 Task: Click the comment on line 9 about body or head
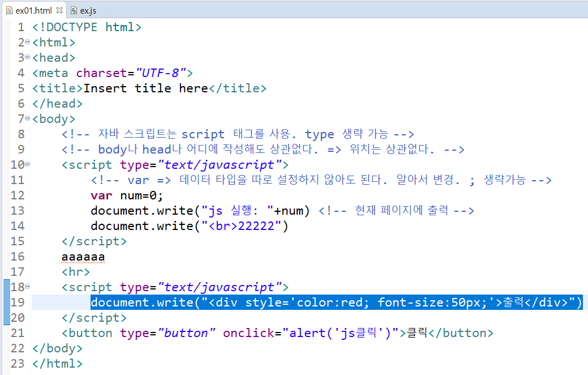click(263, 150)
